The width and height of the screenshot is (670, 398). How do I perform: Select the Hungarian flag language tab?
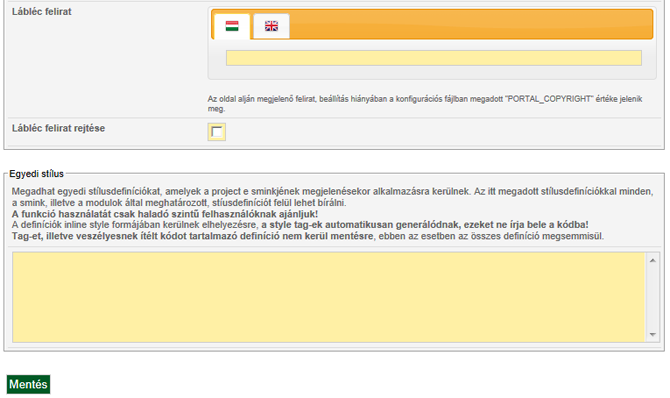tap(232, 27)
